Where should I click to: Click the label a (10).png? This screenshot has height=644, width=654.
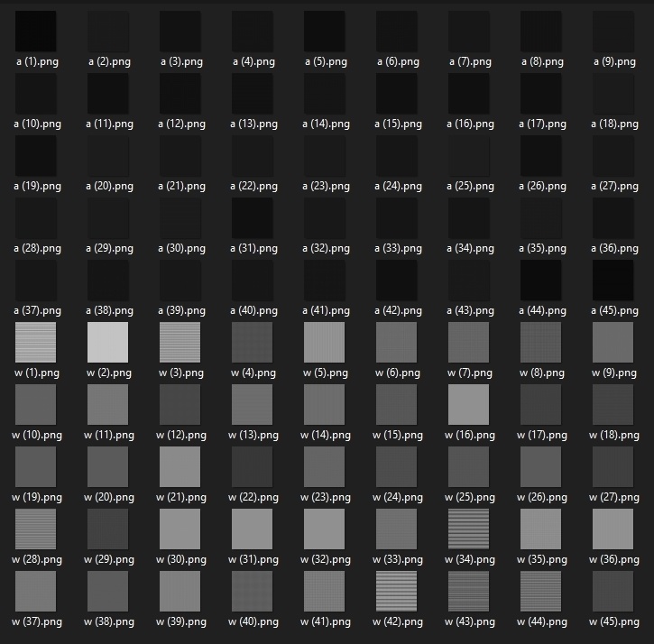(x=37, y=124)
